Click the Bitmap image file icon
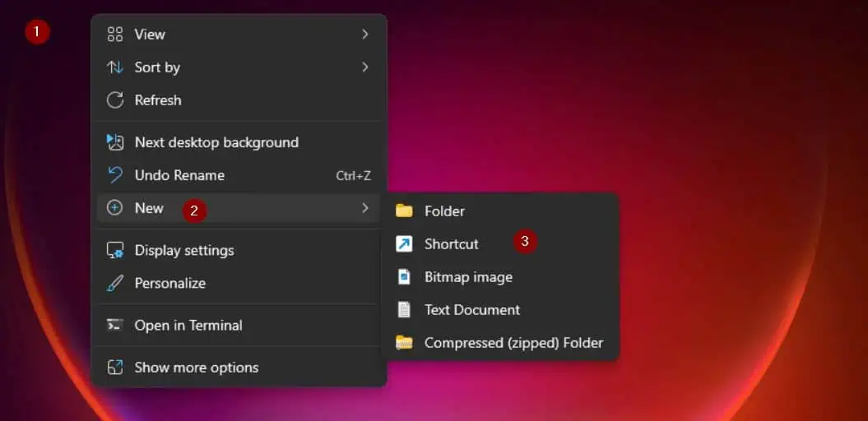868x421 pixels. (x=404, y=276)
